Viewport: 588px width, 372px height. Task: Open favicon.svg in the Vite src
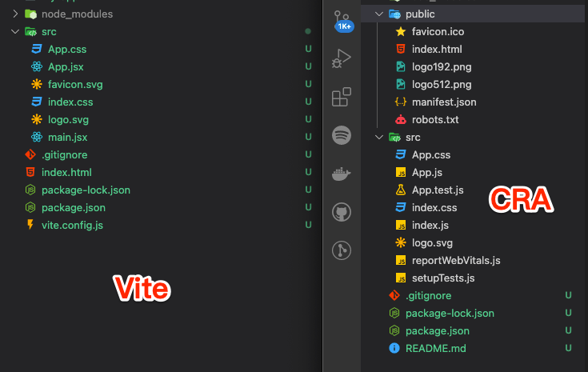(75, 84)
